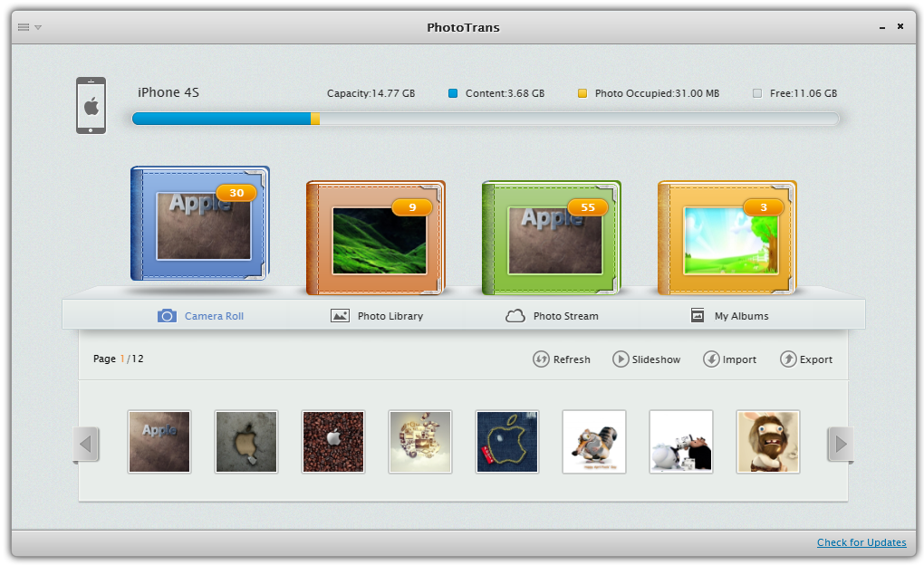Click the Check for Updates link

tap(861, 542)
